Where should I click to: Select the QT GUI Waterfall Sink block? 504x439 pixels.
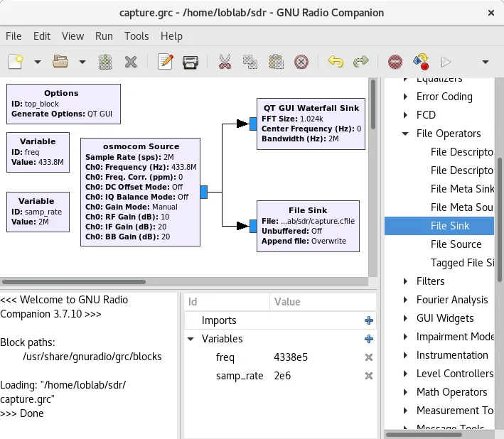(311, 124)
